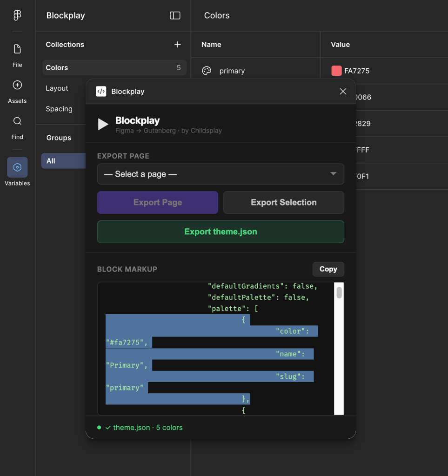Open the Select a page dropdown
Viewport: 448px width, 476px height.
pos(221,174)
